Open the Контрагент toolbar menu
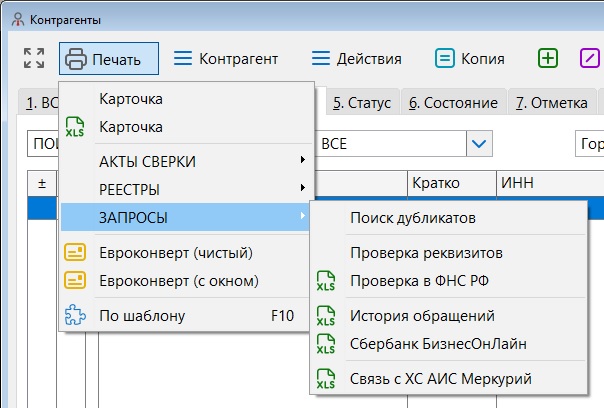This screenshot has width=604, height=408. [225, 59]
